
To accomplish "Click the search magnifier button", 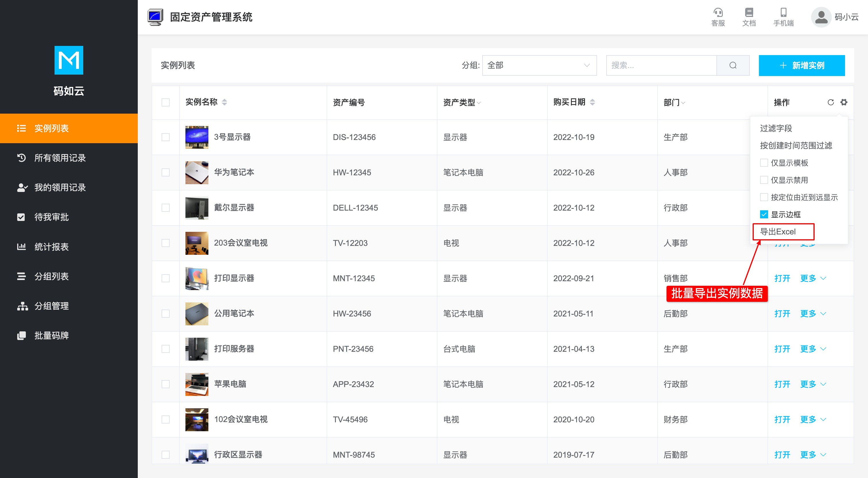I will pyautogui.click(x=733, y=65).
